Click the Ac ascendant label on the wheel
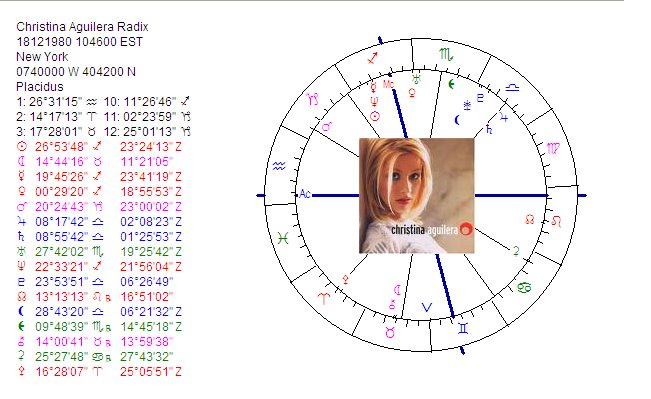The image size is (651, 399). (x=305, y=194)
